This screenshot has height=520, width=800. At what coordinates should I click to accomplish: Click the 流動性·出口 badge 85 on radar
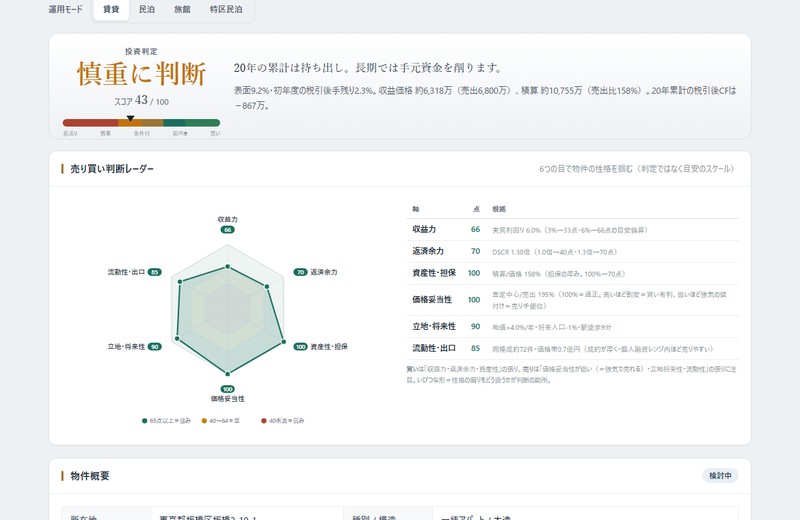pos(155,272)
